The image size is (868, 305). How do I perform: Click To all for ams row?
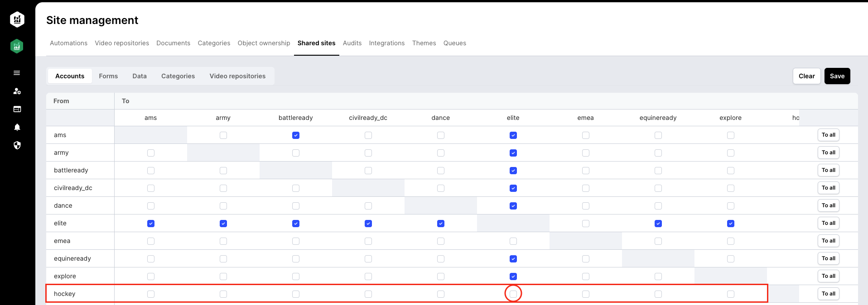828,135
